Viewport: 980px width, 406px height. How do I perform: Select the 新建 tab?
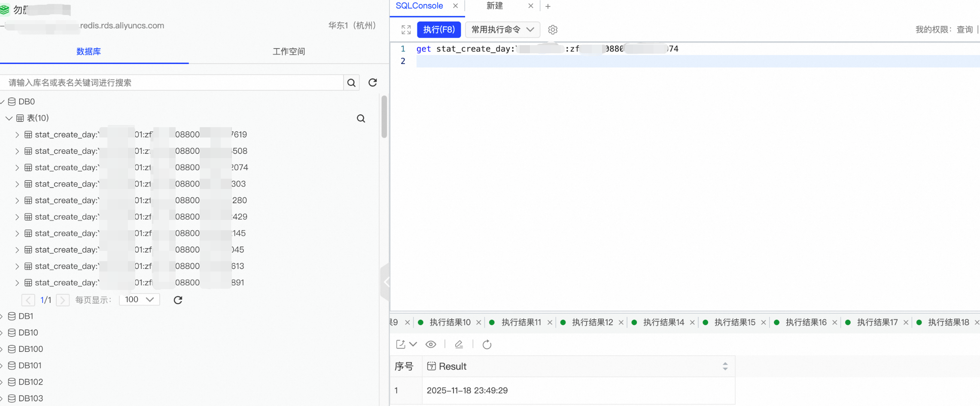pyautogui.click(x=495, y=6)
